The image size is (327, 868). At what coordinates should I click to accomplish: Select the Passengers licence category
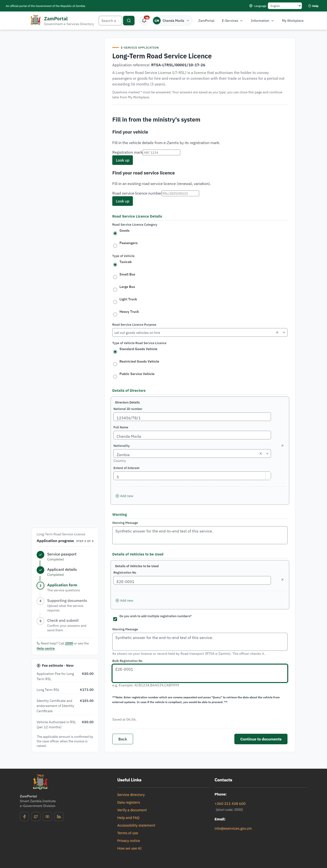[115, 246]
